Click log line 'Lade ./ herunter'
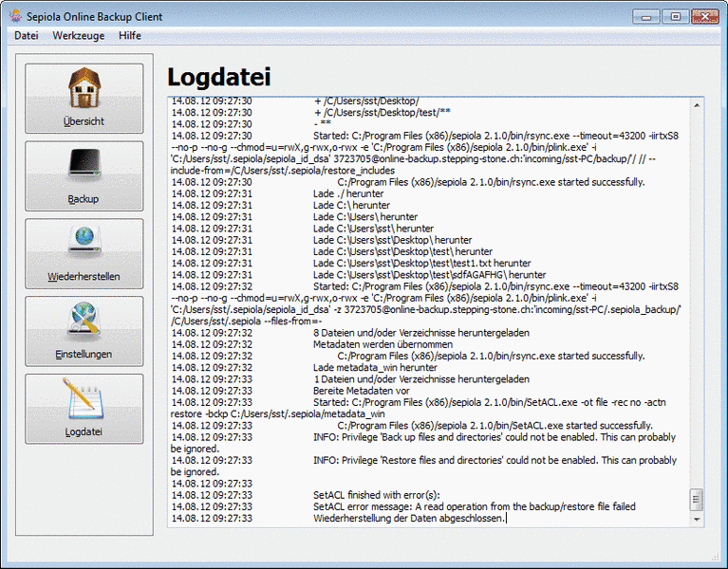Viewport: 728px width, 569px height. 348,193
